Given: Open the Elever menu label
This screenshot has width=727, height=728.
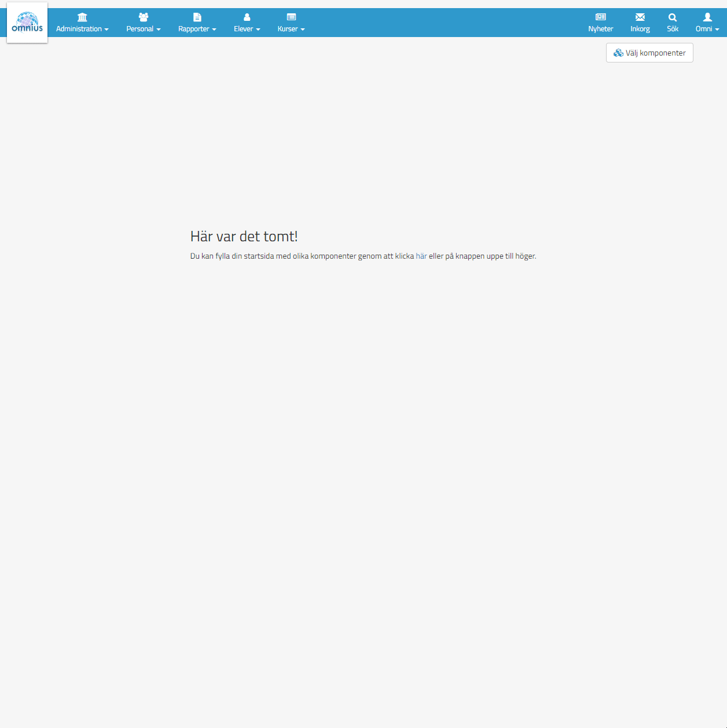Looking at the screenshot, I should [243, 29].
